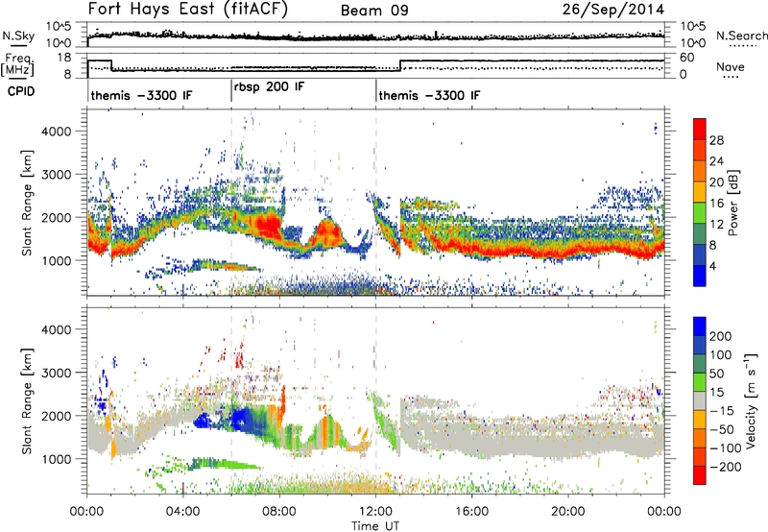Image resolution: width=768 pixels, height=532 pixels.
Task: Click the 'Power [dB]' color bar title
Action: coord(733,203)
